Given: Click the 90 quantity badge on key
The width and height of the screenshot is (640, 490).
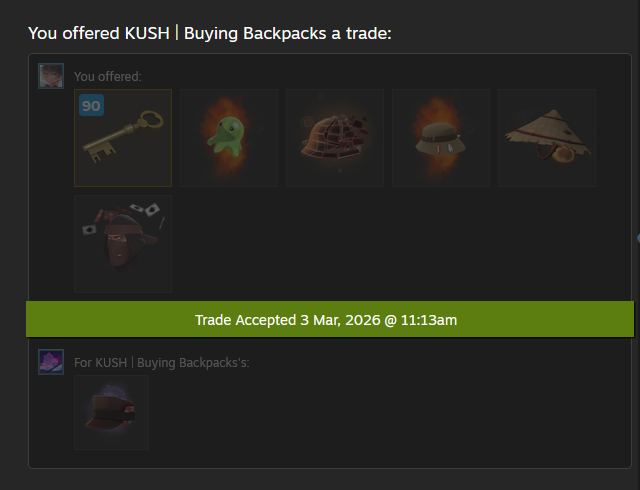Looking at the screenshot, I should 91,105.
